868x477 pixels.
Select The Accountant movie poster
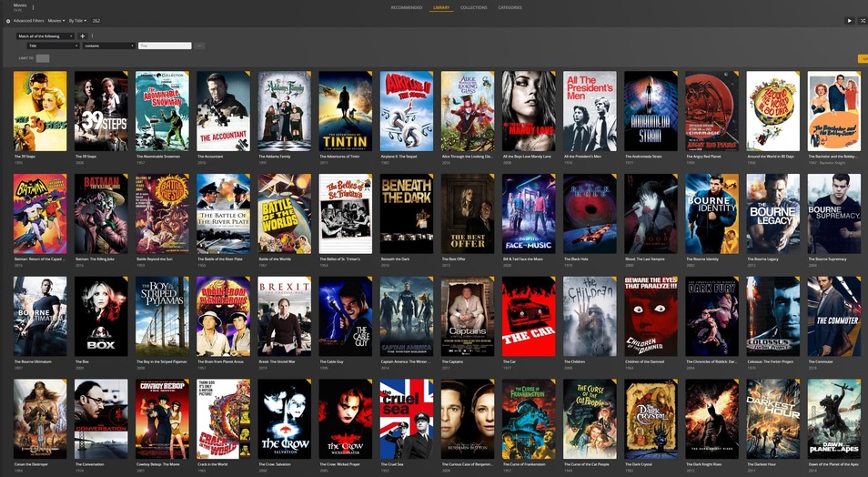tap(223, 111)
